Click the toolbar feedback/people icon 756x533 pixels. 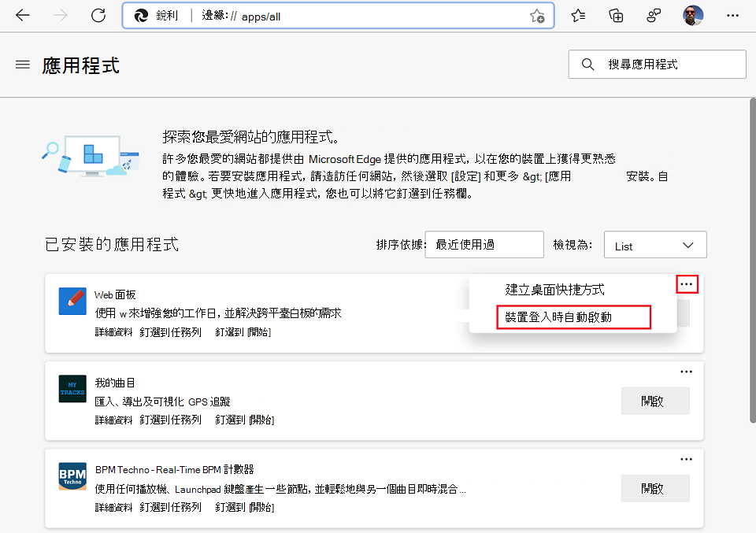tap(654, 16)
